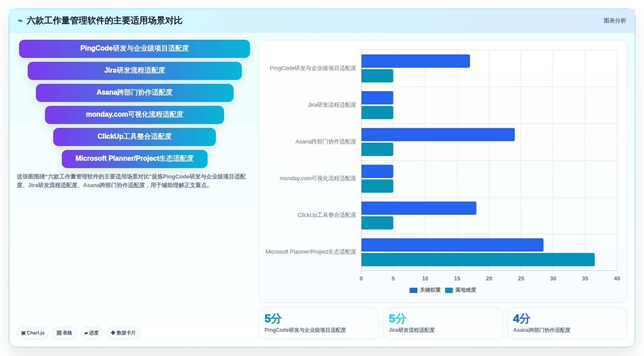This screenshot has height=356, width=644.
Task: Toggle the 落地难度 legend color swatch
Action: click(x=449, y=290)
